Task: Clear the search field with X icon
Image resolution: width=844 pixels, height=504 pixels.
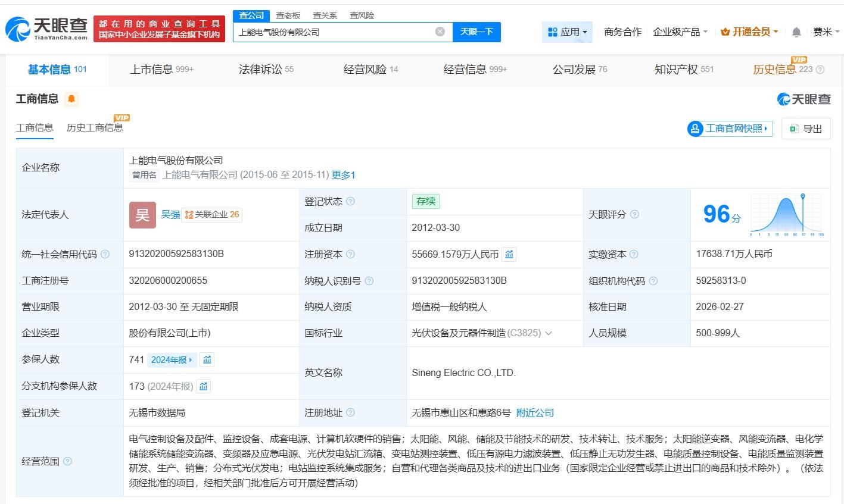Action: (440, 32)
